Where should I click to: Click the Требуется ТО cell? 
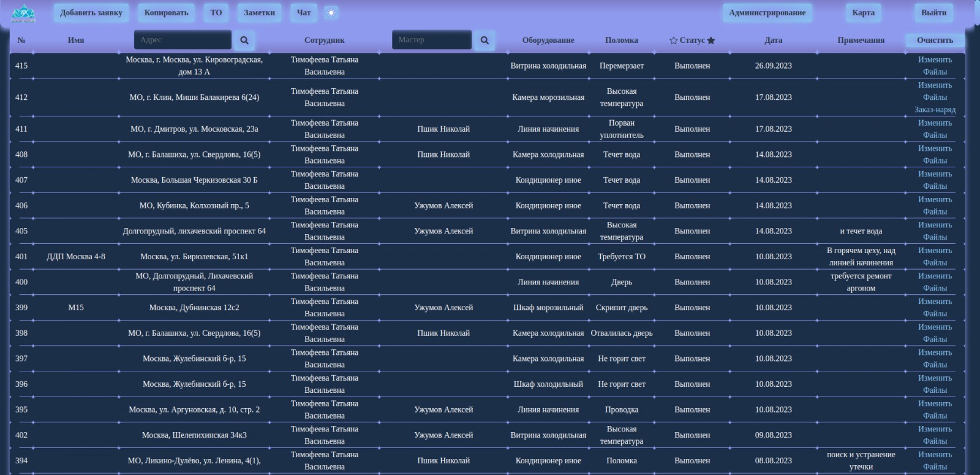pyautogui.click(x=622, y=257)
